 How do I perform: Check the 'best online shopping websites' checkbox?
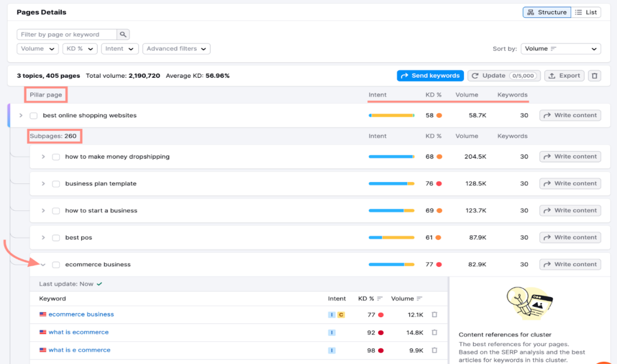tap(34, 115)
